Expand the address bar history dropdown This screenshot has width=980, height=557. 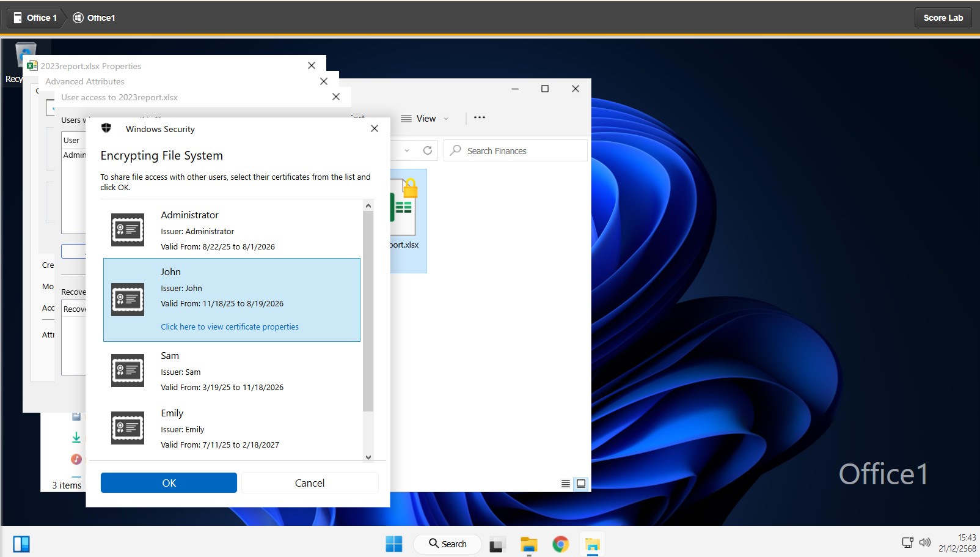[x=407, y=150]
